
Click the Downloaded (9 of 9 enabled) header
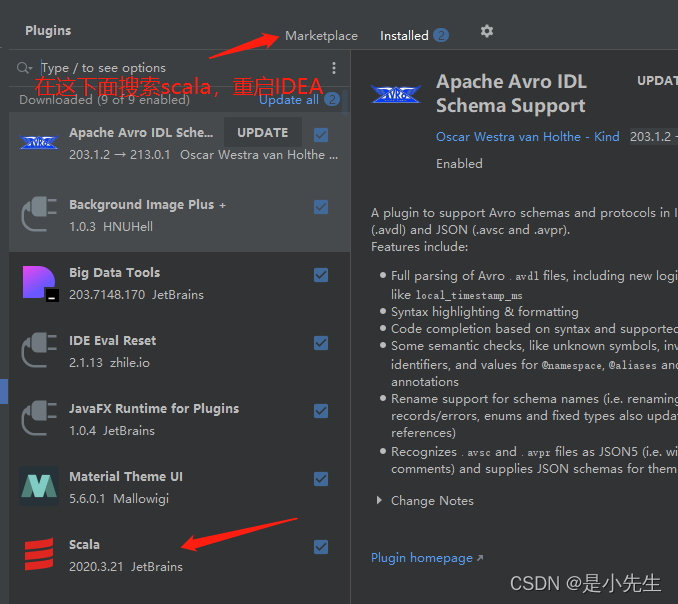click(x=104, y=99)
